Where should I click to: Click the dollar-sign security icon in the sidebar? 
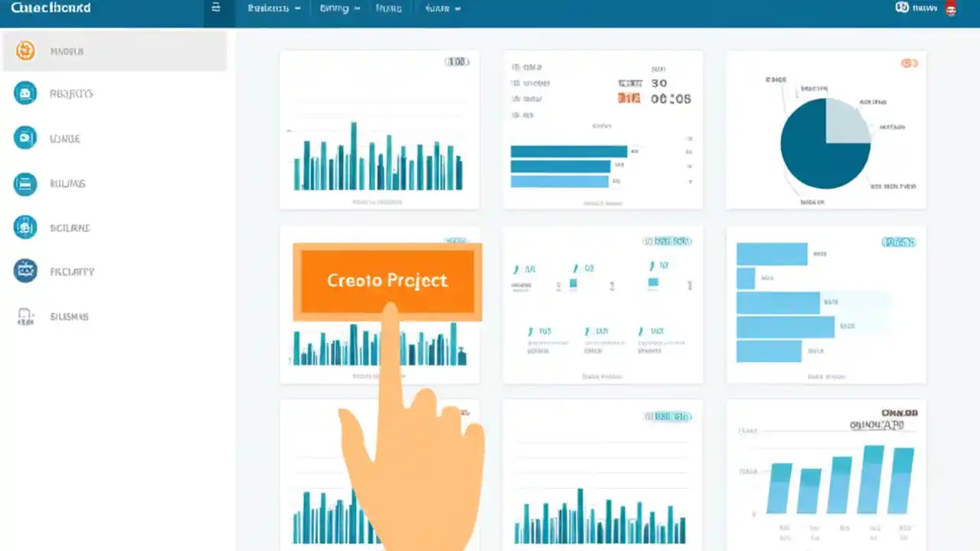(x=25, y=227)
